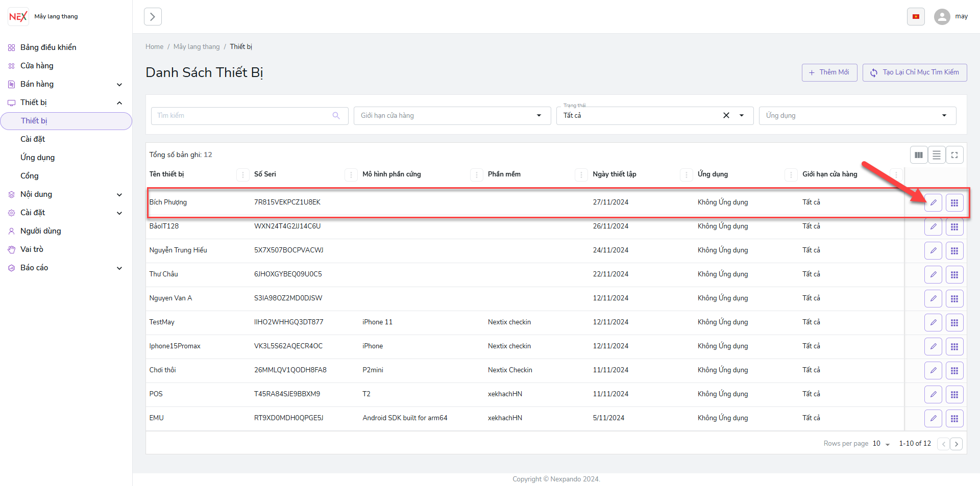The height and width of the screenshot is (486, 980).
Task: Go to next page of results
Action: (957, 444)
